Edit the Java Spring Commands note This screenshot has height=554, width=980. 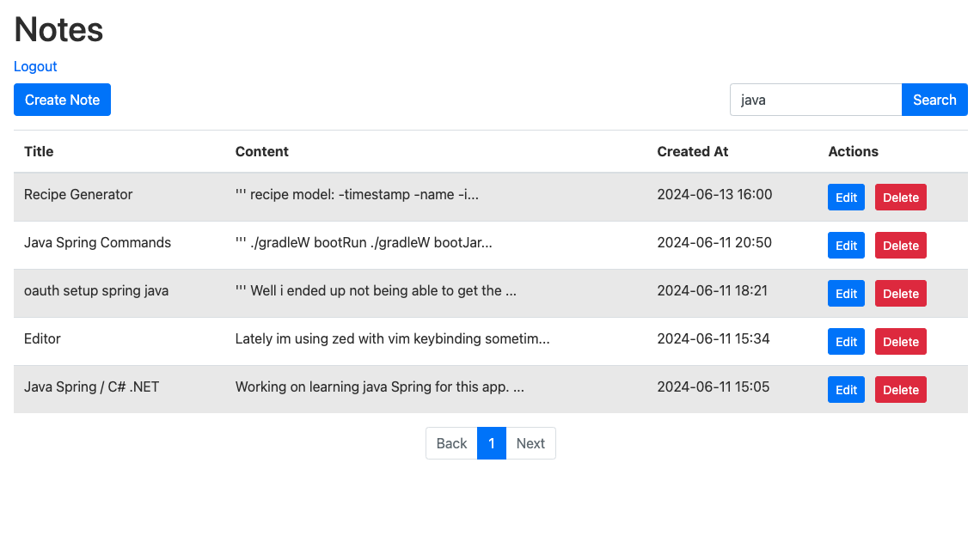pyautogui.click(x=846, y=246)
